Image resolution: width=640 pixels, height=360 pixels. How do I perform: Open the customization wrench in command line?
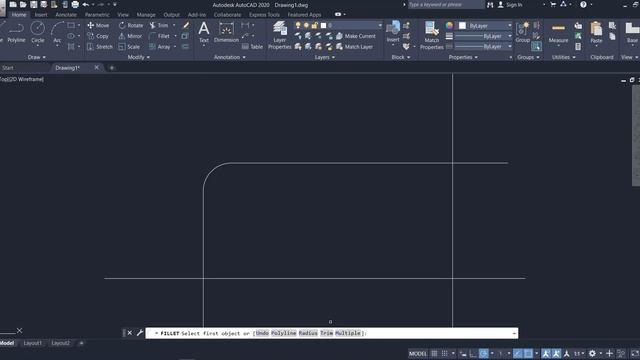click(140, 333)
